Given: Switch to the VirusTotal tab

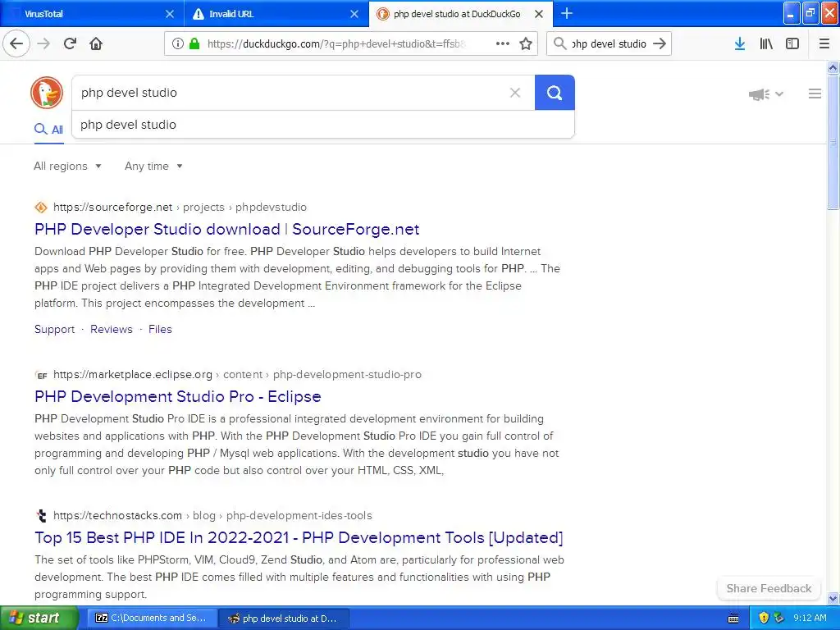Looking at the screenshot, I should tap(92, 14).
